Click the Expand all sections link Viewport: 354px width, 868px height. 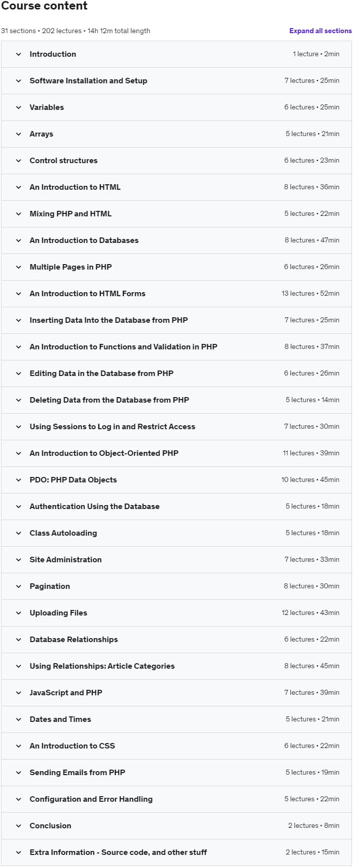(x=320, y=31)
